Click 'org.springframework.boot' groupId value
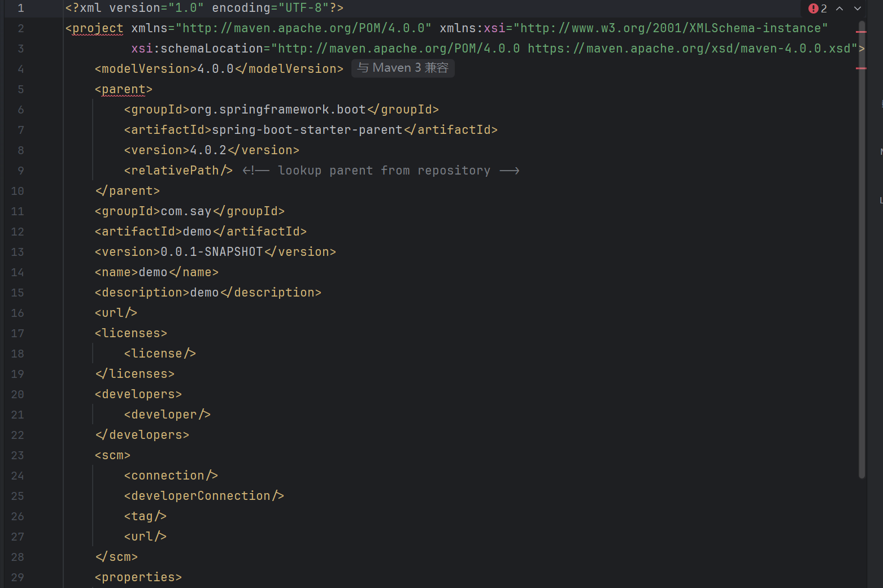Image resolution: width=883 pixels, height=588 pixels. [278, 110]
